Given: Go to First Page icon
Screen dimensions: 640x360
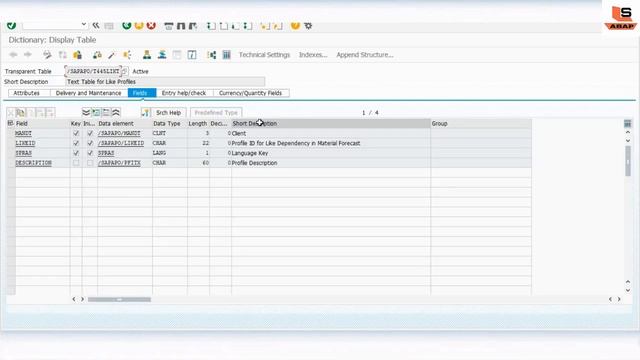Looking at the screenshot, I should point(211,26).
